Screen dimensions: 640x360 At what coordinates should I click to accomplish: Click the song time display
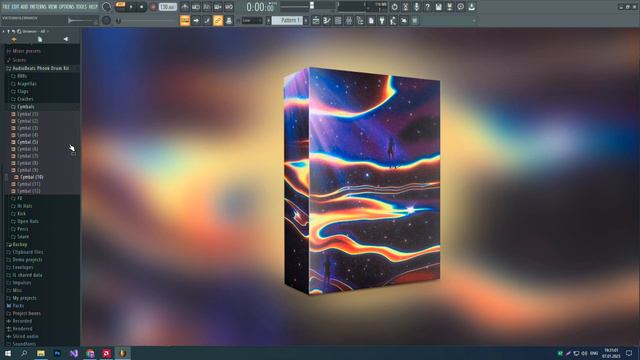click(260, 7)
